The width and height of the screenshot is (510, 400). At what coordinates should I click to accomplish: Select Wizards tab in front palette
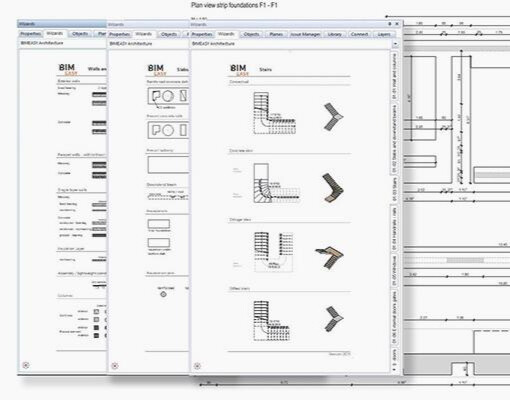pos(226,34)
